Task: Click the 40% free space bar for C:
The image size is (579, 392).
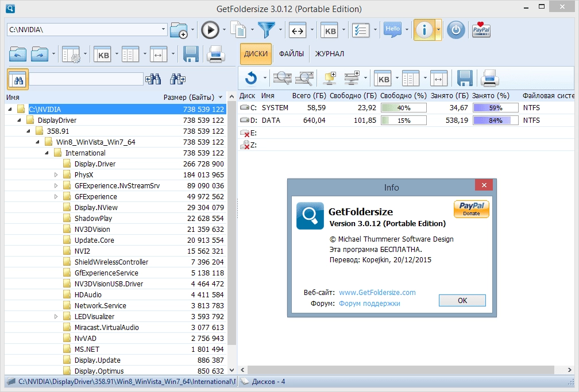Action: [404, 108]
